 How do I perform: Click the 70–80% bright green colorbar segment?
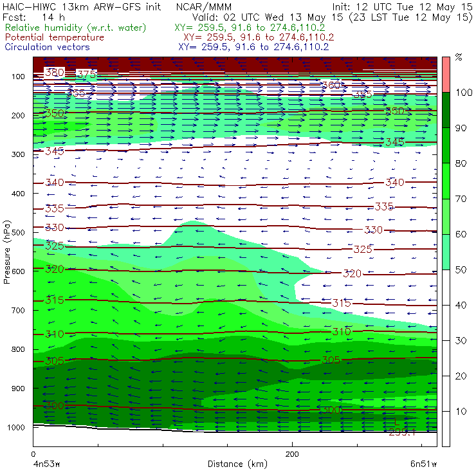pyautogui.click(x=446, y=181)
